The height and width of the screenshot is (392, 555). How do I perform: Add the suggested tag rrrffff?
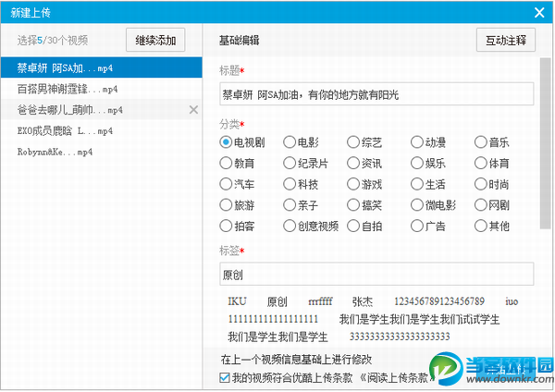(x=320, y=301)
